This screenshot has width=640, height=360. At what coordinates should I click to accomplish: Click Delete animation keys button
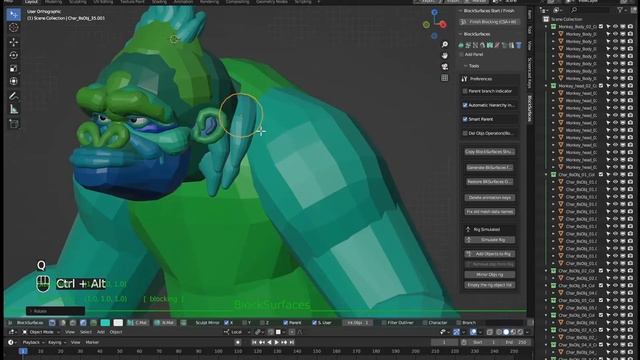(490, 198)
